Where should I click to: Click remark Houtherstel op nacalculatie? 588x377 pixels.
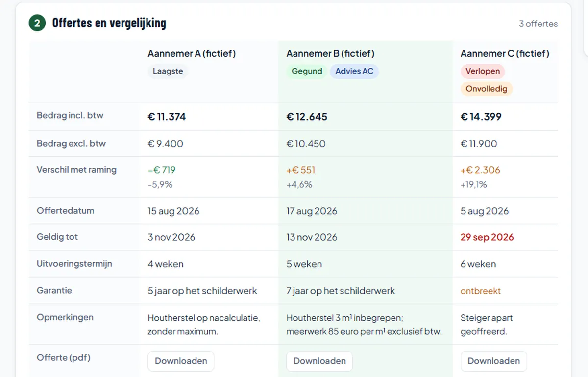coord(204,325)
